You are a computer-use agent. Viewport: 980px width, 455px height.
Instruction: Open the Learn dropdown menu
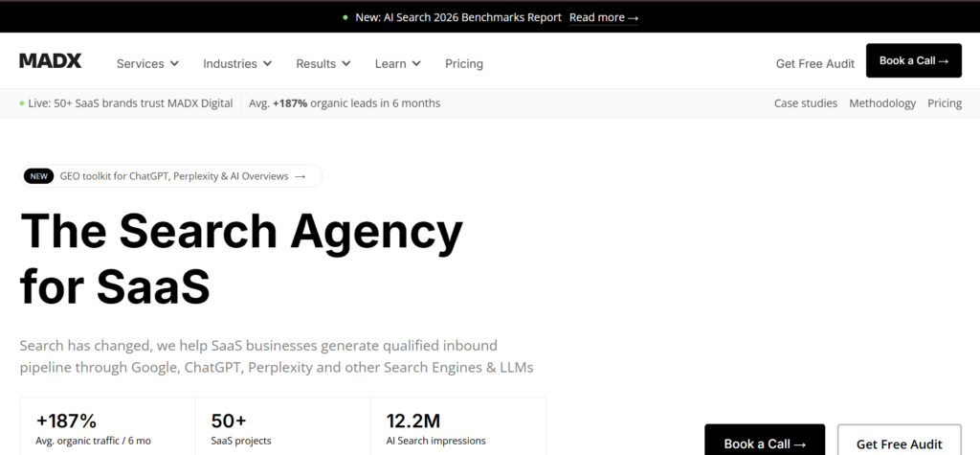(x=397, y=64)
